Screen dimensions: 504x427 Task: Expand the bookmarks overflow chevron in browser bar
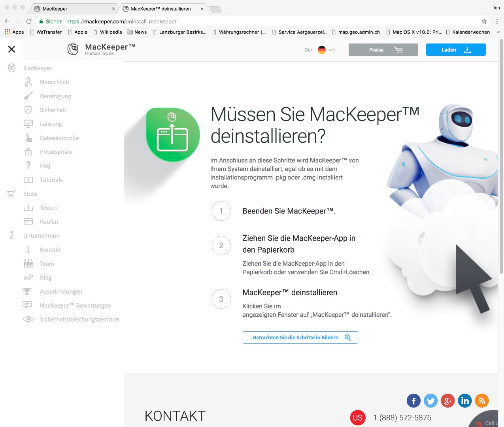499,32
